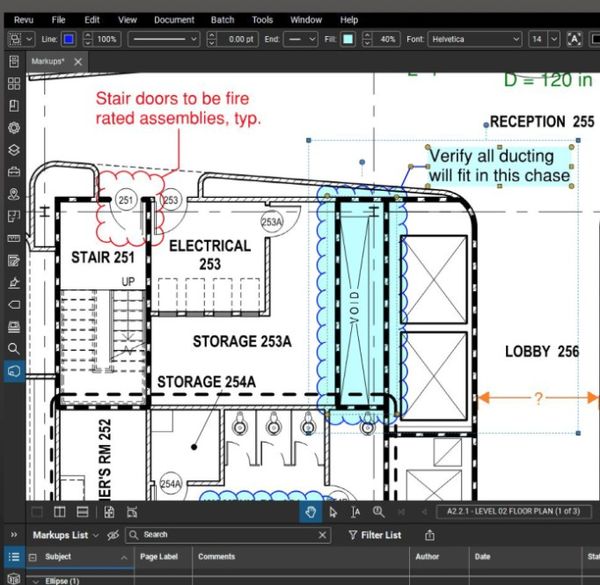Viewport: 600px width, 585px height.
Task: Open the Bookmarks panel icon
Action: click(14, 105)
